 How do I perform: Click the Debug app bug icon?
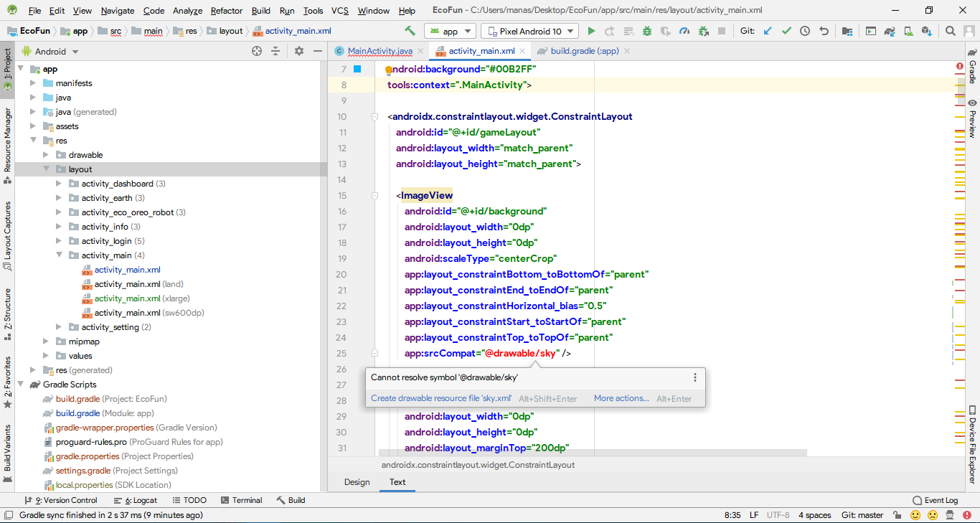(x=647, y=31)
